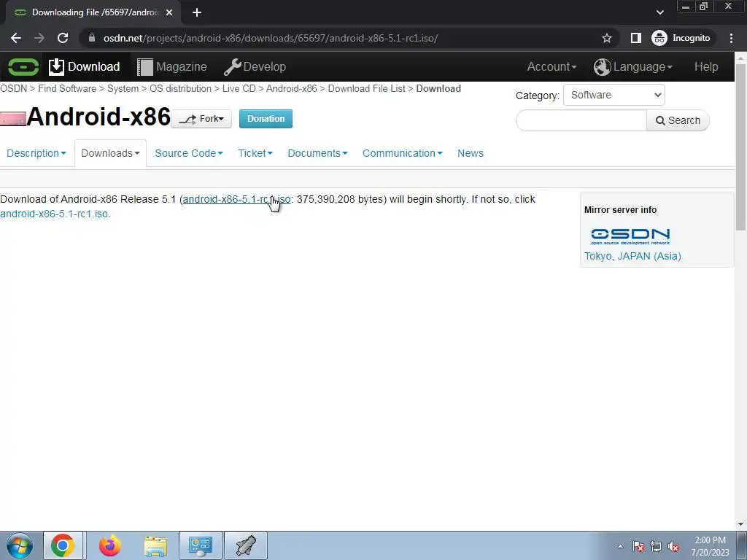Click the OS distribution breadcrumb
747x560 pixels.
click(181, 88)
